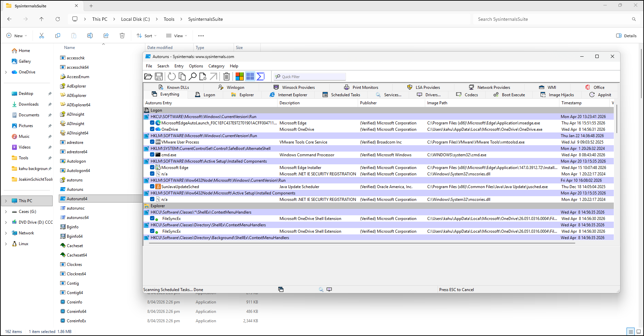
Task: Switch to the Logon tab
Action: [x=205, y=95]
